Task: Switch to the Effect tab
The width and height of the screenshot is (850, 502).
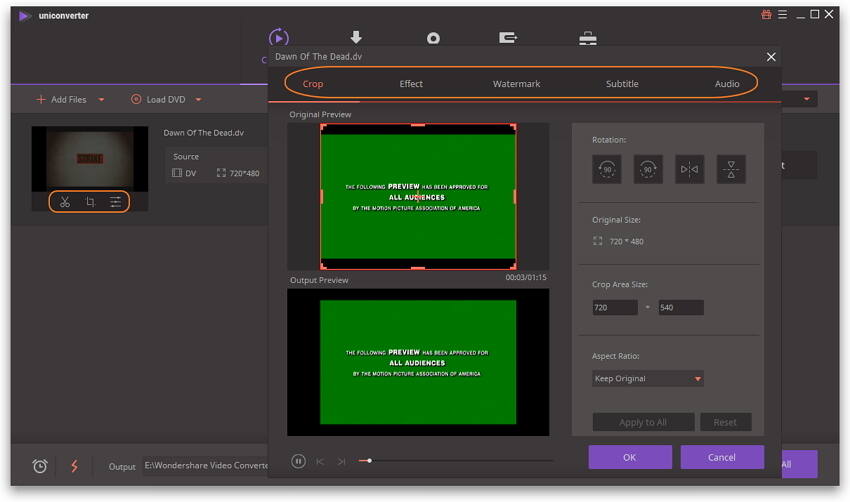Action: (411, 84)
